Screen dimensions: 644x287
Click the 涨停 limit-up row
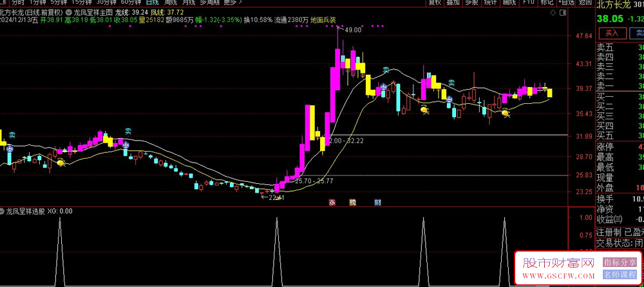coord(620,147)
